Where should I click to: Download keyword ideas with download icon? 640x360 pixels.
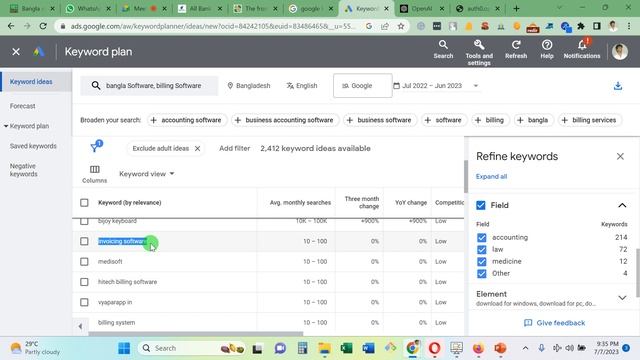[x=618, y=86]
